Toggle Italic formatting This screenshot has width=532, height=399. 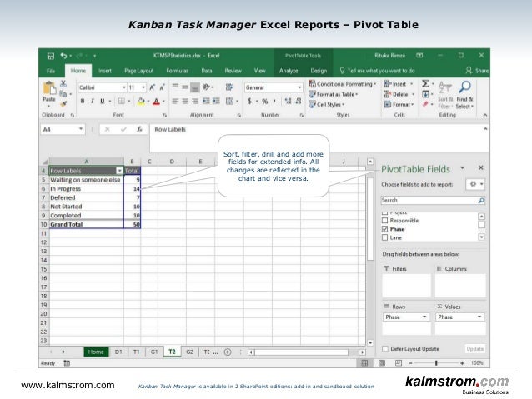click(x=93, y=101)
